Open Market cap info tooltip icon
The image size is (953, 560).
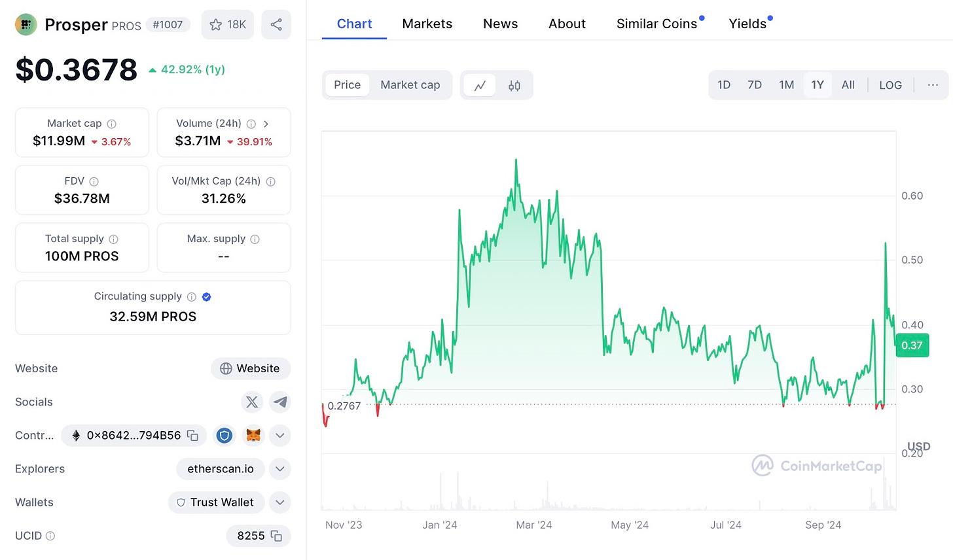(x=112, y=124)
